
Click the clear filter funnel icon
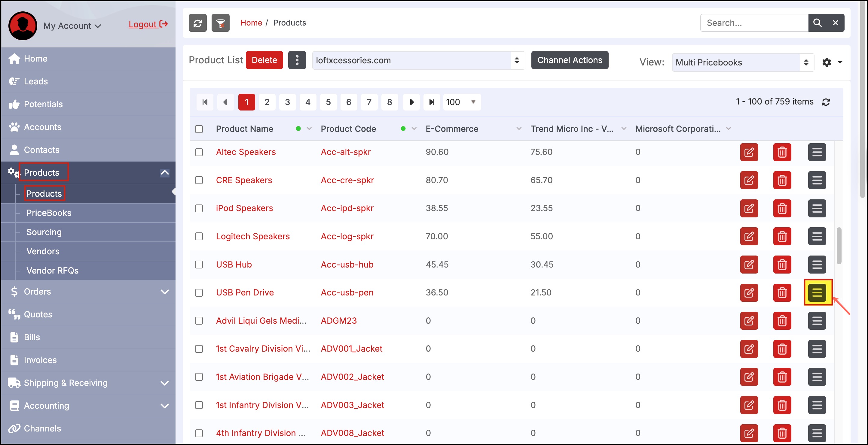pyautogui.click(x=220, y=23)
